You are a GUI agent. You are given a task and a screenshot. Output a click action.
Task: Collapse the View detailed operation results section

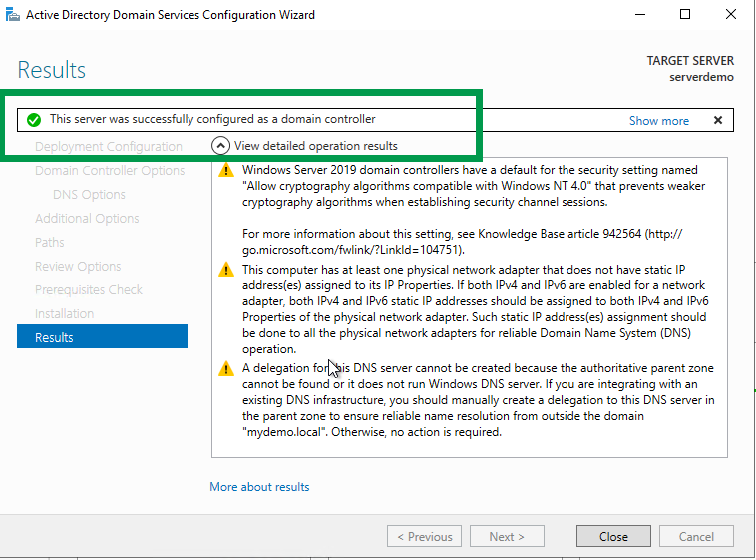point(220,146)
